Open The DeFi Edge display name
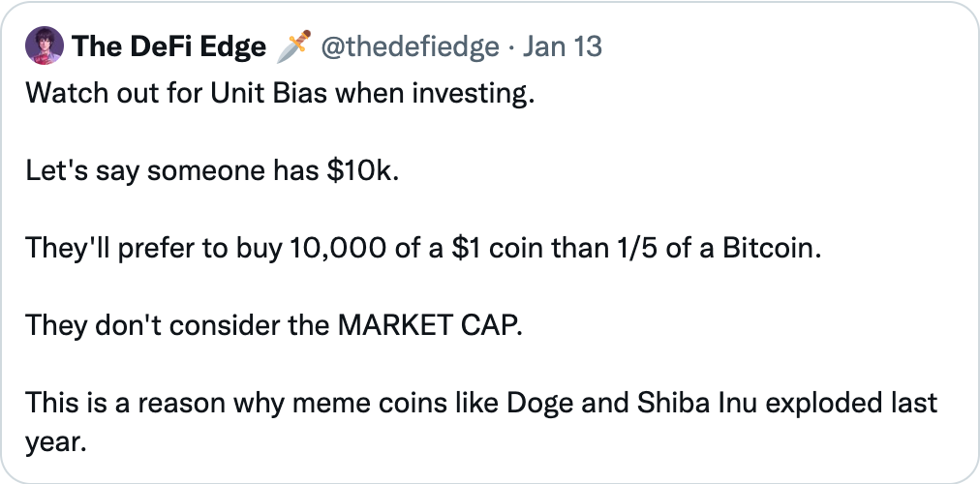Viewport: 980px width, 484px height. click(168, 46)
